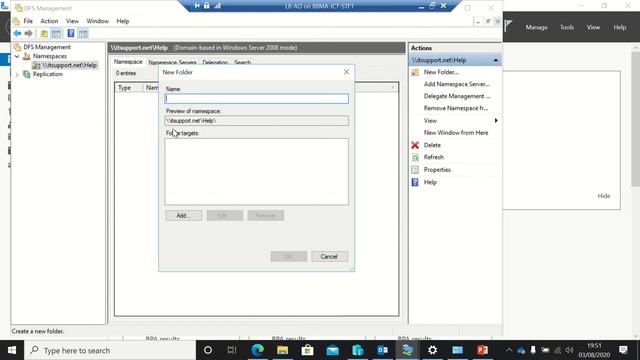Open the Window menu

98,21
